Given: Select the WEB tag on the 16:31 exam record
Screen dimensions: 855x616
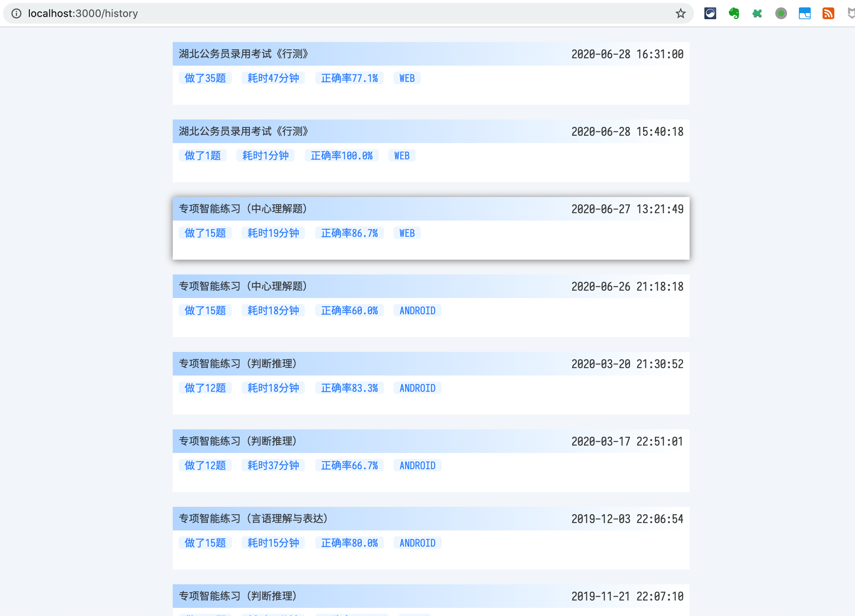Looking at the screenshot, I should tap(407, 78).
